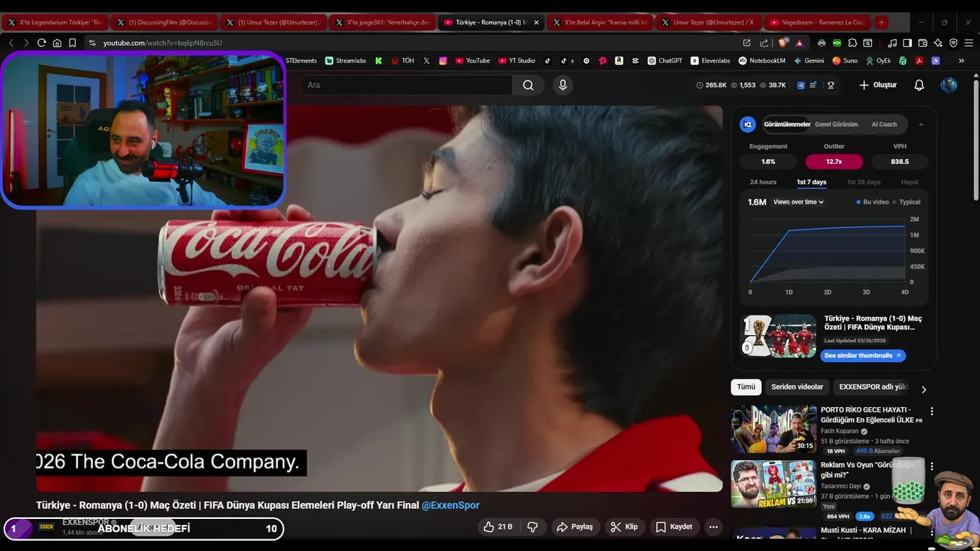Open options menu for PORTO RİKO video
The height and width of the screenshot is (551, 980).
tap(932, 411)
